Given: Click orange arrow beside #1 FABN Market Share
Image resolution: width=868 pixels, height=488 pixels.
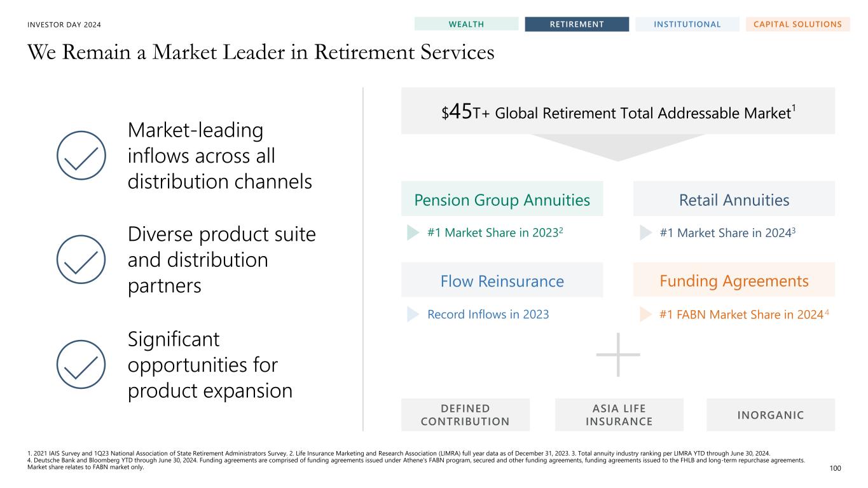Looking at the screenshot, I should [x=646, y=314].
